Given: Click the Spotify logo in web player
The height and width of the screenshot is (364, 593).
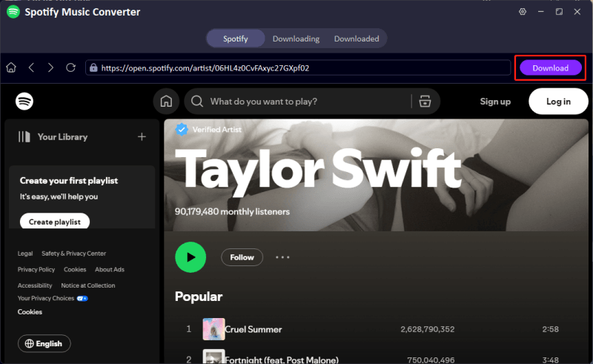Looking at the screenshot, I should [x=24, y=102].
